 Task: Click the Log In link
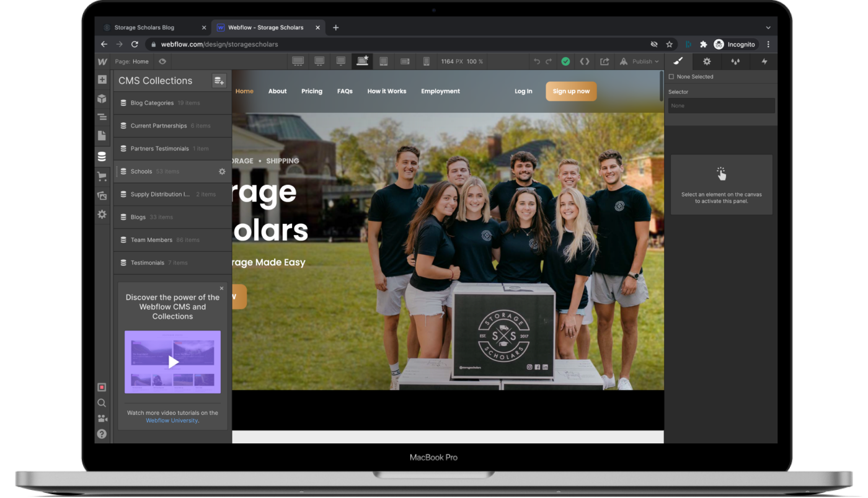tap(523, 91)
